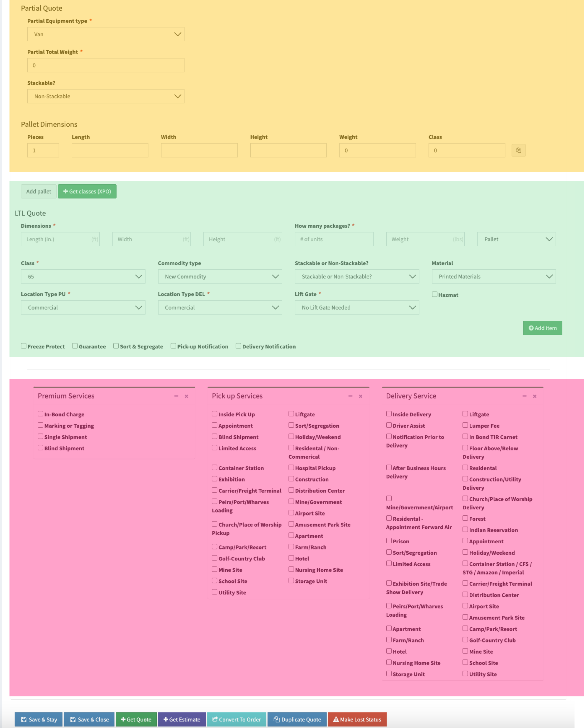This screenshot has width=584, height=728.
Task: Enable the Hazmat checkbox
Action: [434, 294]
